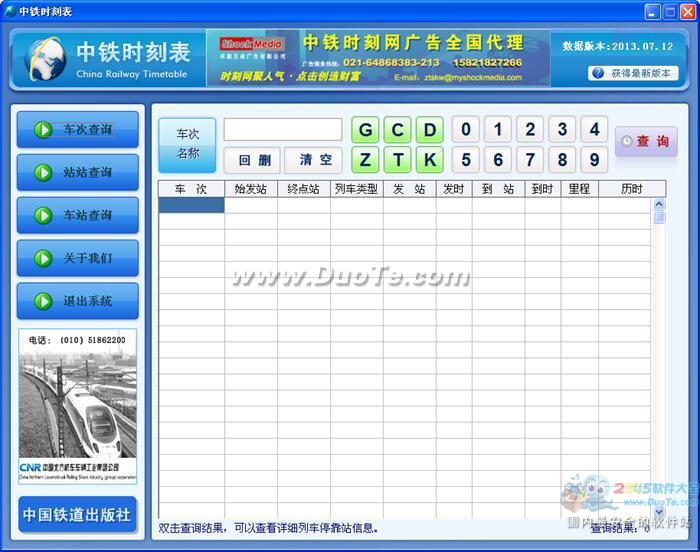Image resolution: width=700 pixels, height=552 pixels.
Task: Select the green T letter key
Action: pyautogui.click(x=397, y=159)
